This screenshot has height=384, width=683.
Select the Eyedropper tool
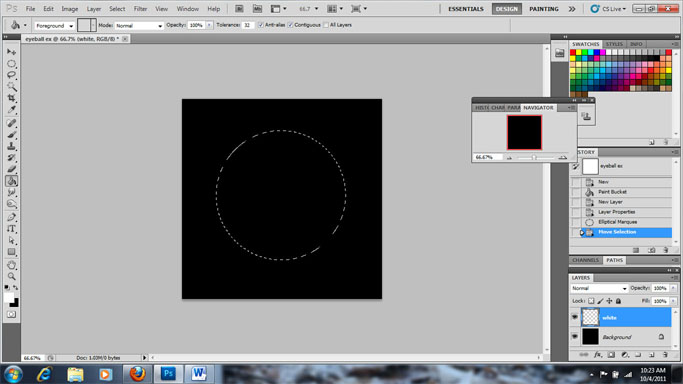click(x=11, y=109)
